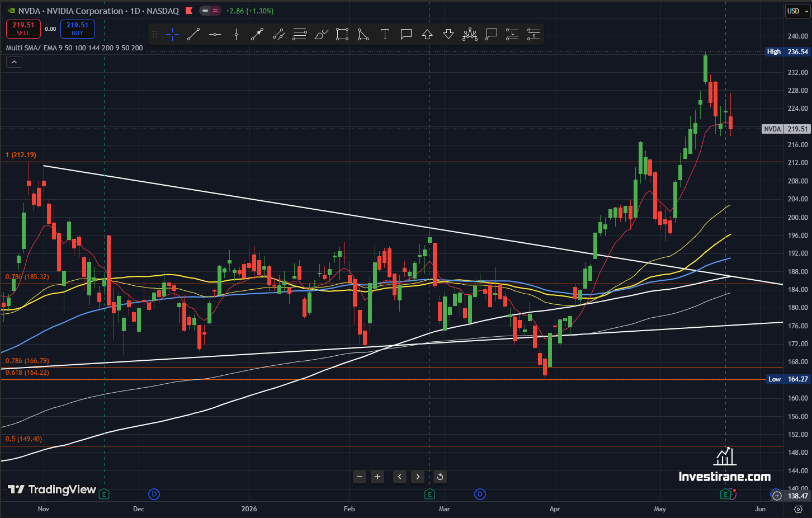
Task: Click the Fib label 0.786 (166.79)
Action: tap(27, 361)
